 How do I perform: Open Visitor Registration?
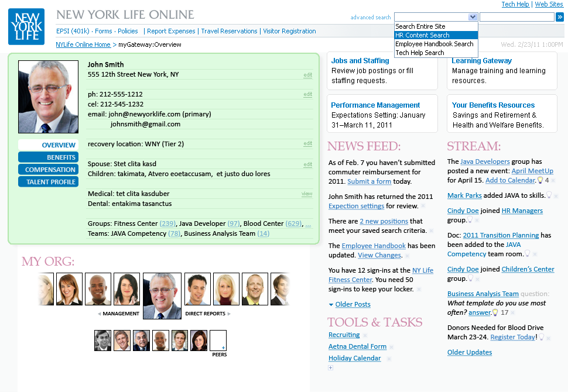tap(289, 31)
